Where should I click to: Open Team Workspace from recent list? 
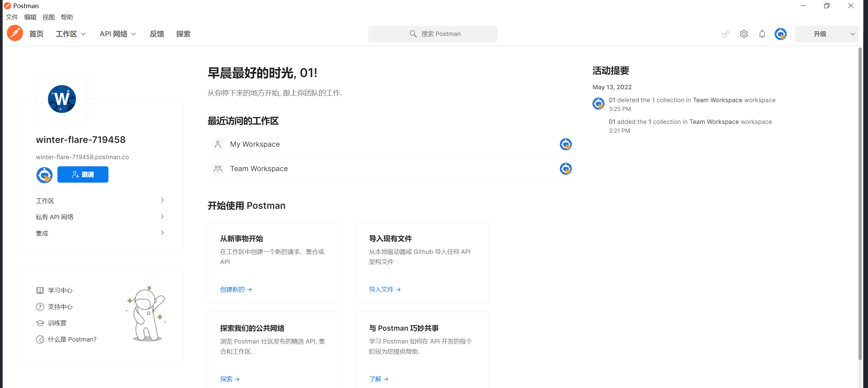[x=259, y=169]
